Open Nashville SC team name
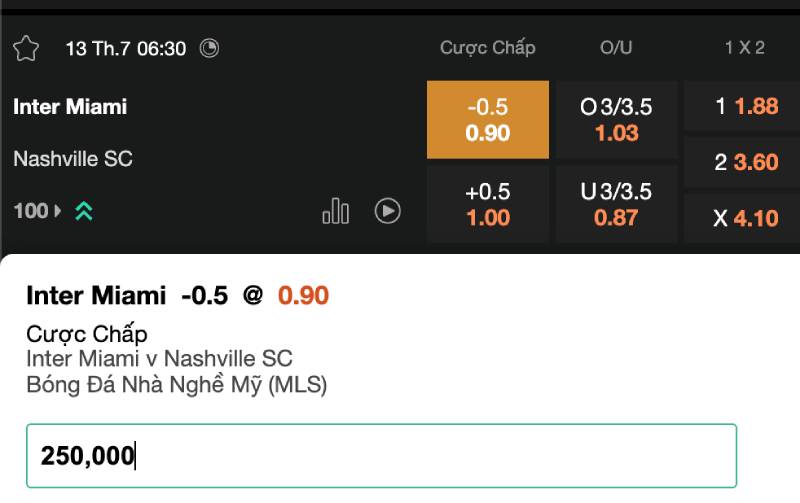This screenshot has height=503, width=800. (73, 158)
